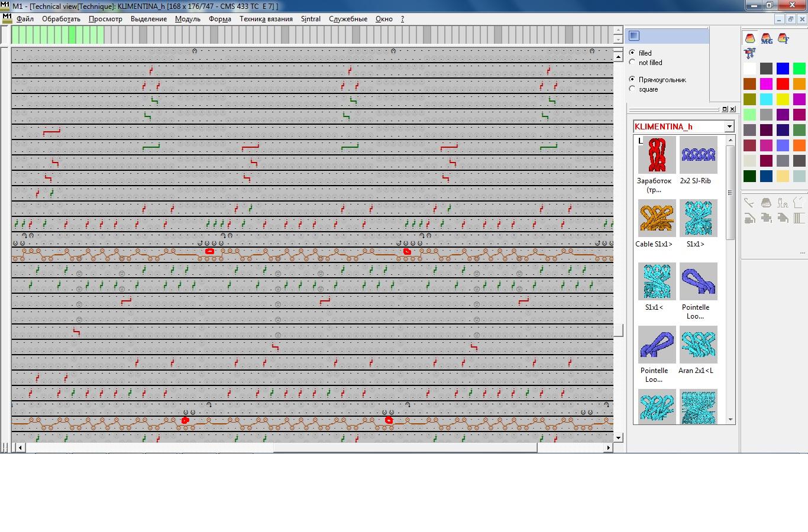Choose the 'square' shape radio button
This screenshot has height=532, width=808.
click(x=632, y=89)
